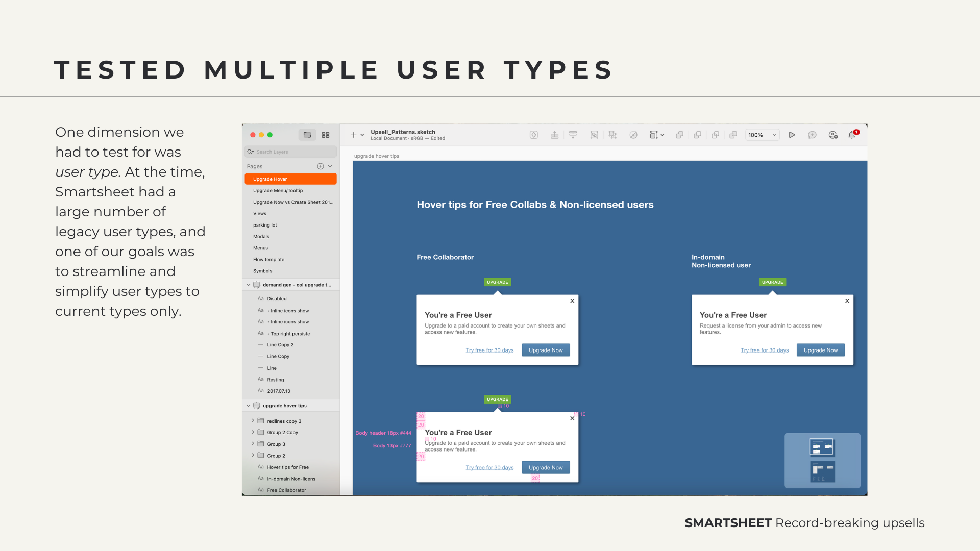
Task: Start the prototype preview with play button
Action: click(x=792, y=135)
